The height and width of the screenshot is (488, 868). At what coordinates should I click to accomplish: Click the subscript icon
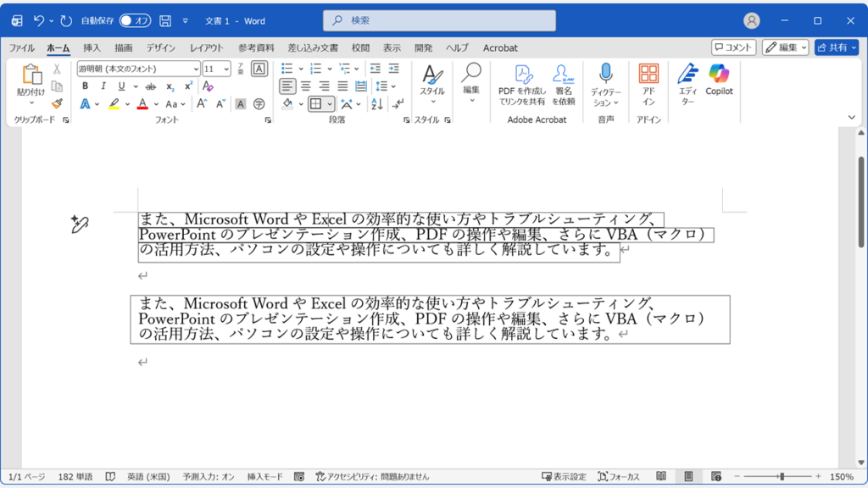(170, 86)
